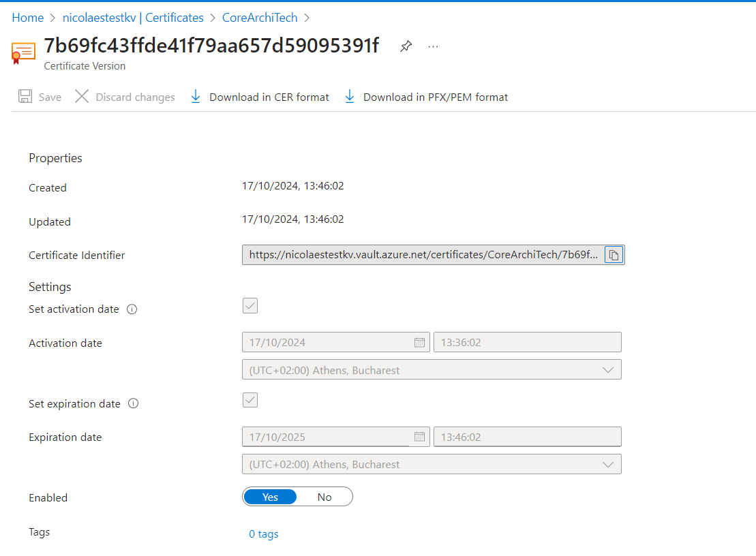Click the Save icon
Screen dimensions: 756x556
pyautogui.click(x=25, y=97)
